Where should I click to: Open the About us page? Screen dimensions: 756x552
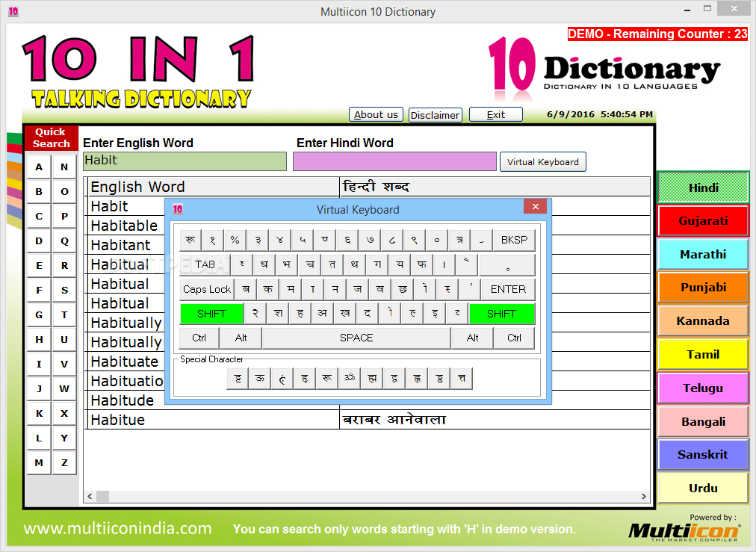tap(376, 115)
